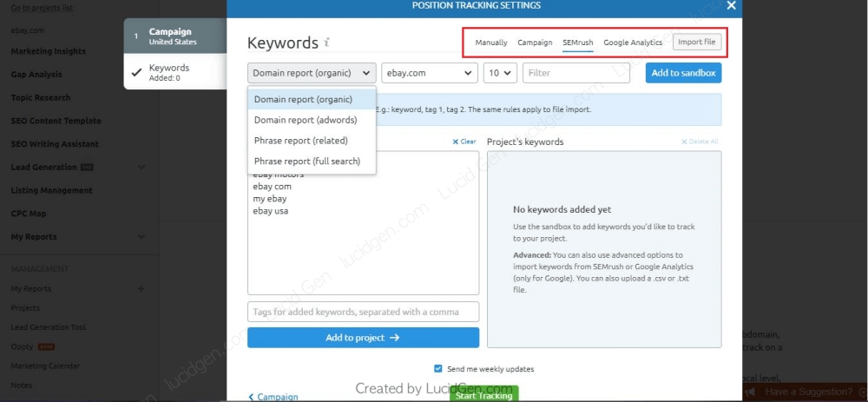This screenshot has height=402, width=868.
Task: Switch to the Campaign import tab
Action: (535, 43)
